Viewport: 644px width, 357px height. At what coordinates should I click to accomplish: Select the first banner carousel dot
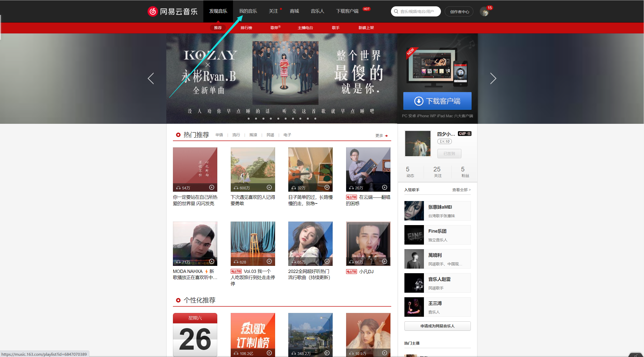click(x=249, y=118)
